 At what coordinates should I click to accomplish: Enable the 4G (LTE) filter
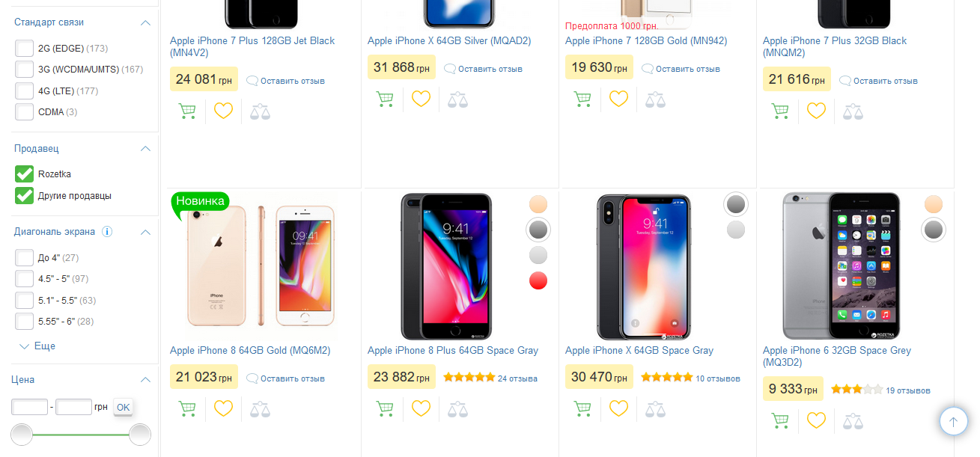tap(25, 91)
